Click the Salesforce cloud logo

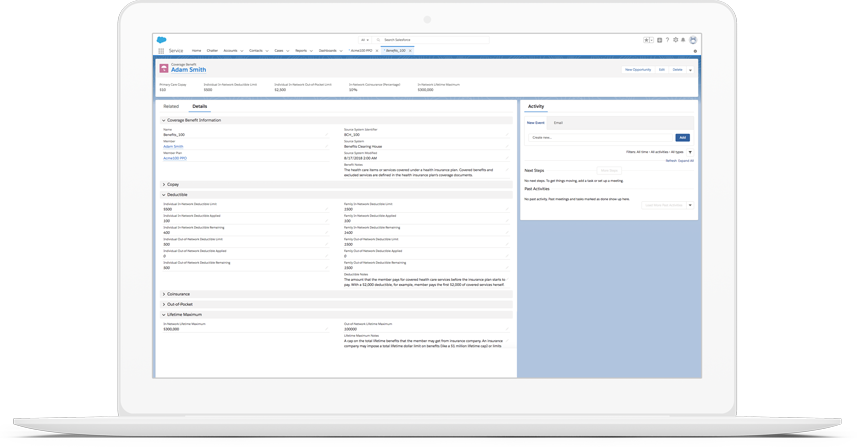[x=161, y=40]
